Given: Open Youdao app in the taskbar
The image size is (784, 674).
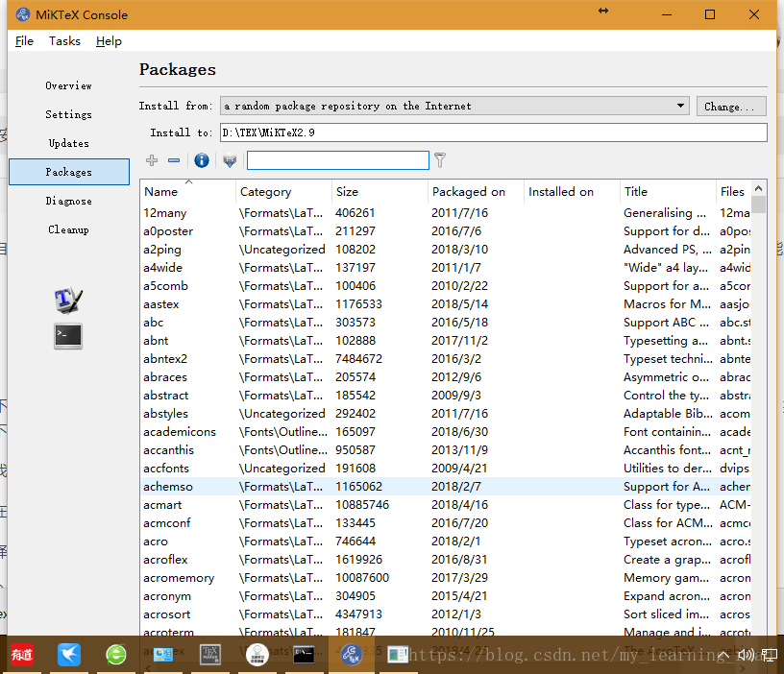Looking at the screenshot, I should [22, 655].
